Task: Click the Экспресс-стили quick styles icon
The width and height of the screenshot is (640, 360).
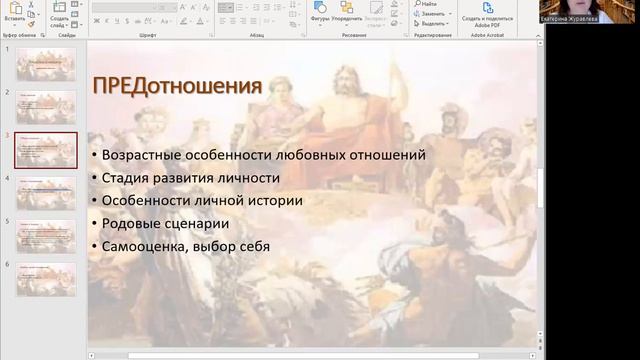Action: (376, 8)
